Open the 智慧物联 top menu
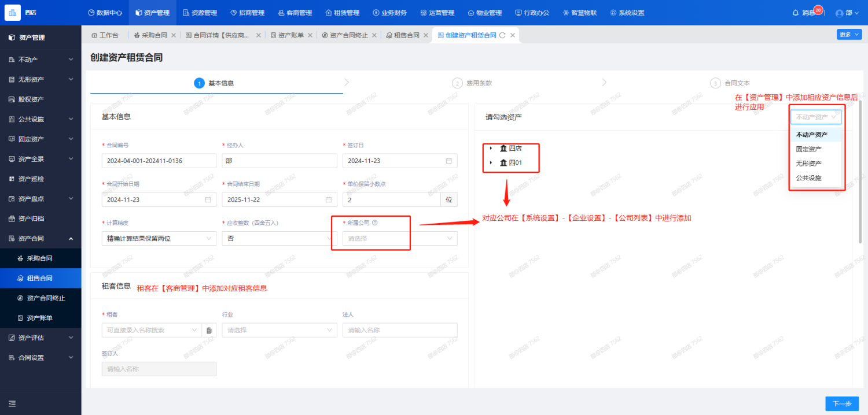 coord(579,13)
